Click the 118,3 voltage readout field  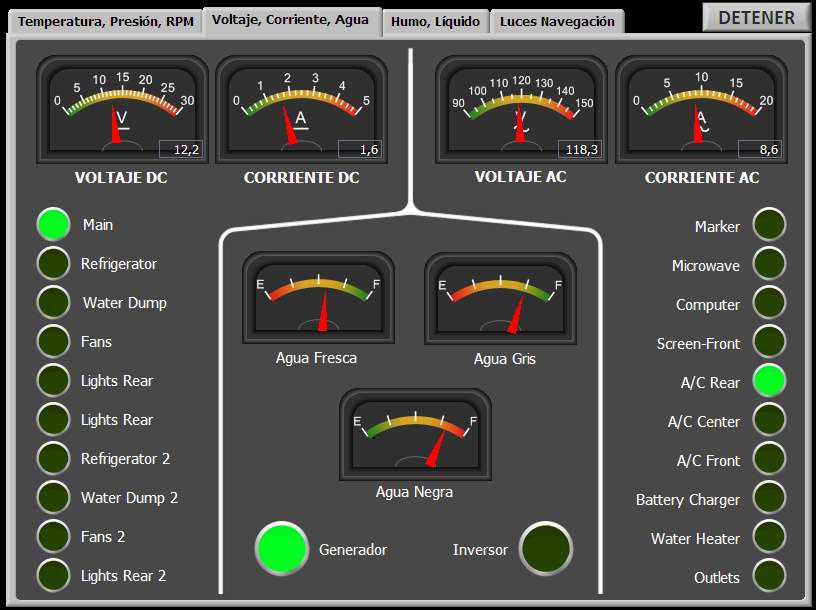(x=580, y=149)
